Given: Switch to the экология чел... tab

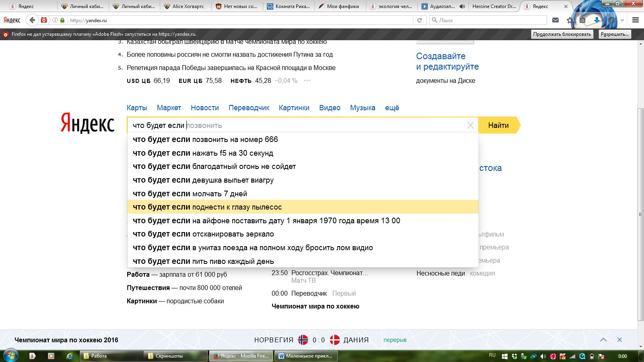Looking at the screenshot, I should click(x=392, y=6).
